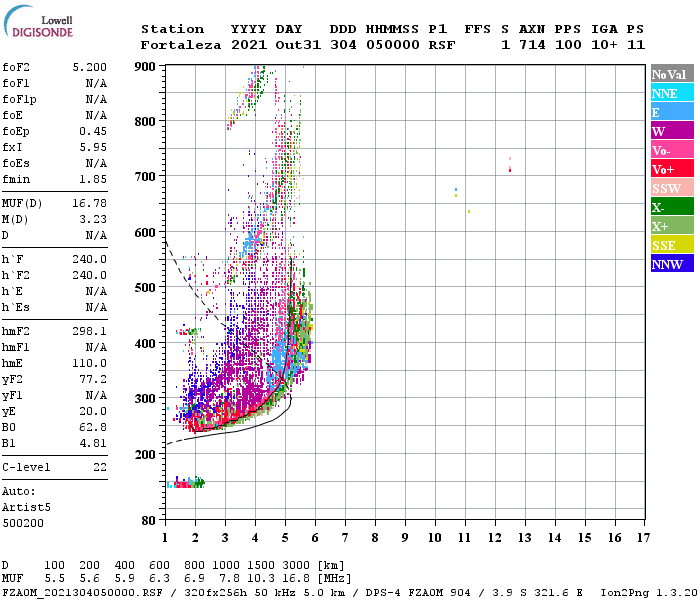Choose the X- dark green swatch
This screenshot has height=600, width=700.
(672, 207)
